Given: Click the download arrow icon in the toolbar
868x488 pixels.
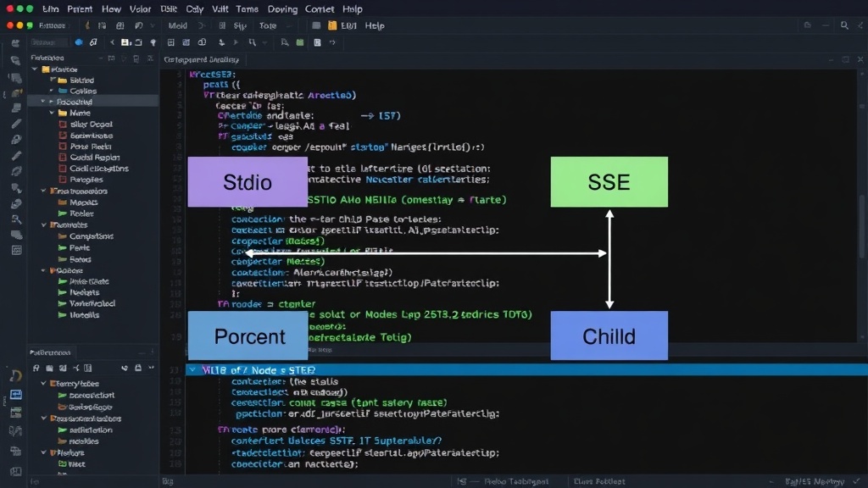Looking at the screenshot, I should [221, 42].
